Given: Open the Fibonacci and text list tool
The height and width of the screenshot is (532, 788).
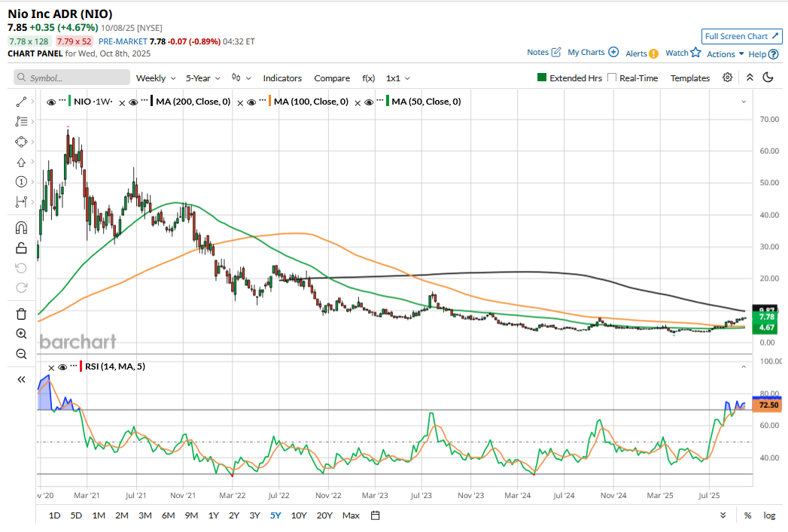Looking at the screenshot, I should coord(21,122).
